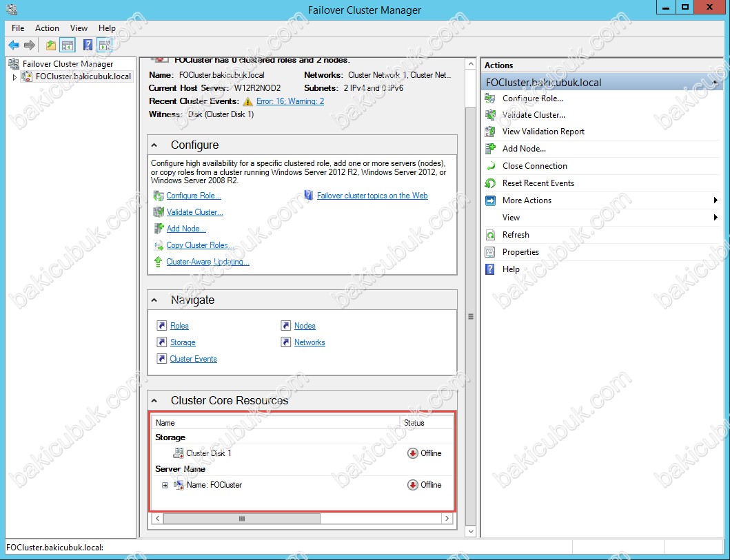Click the Cluster-Aware Updating green arrow icon
Image resolution: width=730 pixels, height=560 pixels.
point(159,262)
